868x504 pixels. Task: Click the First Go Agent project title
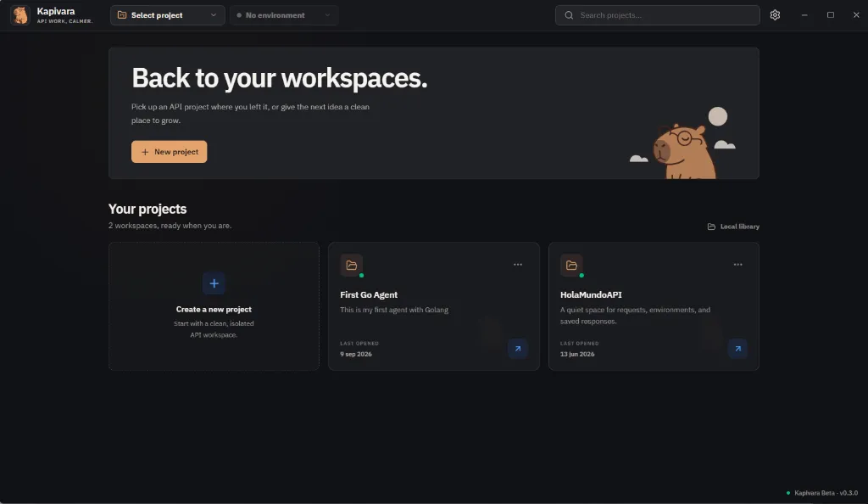tap(369, 294)
